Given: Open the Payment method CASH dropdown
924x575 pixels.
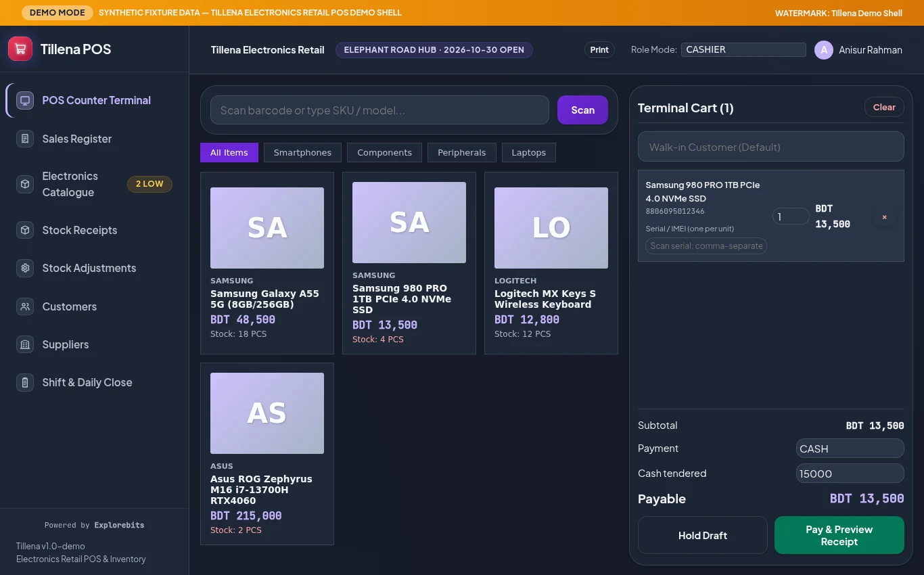Looking at the screenshot, I should click(850, 448).
